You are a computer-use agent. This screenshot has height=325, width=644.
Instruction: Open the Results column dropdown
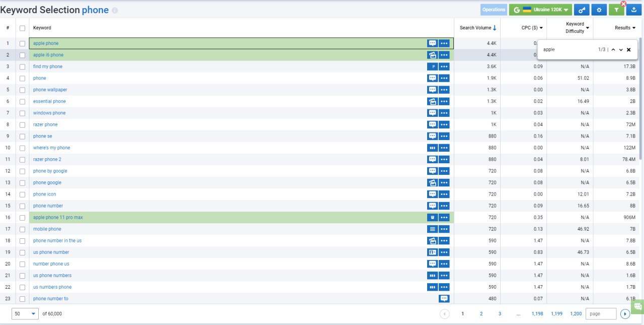[634, 28]
